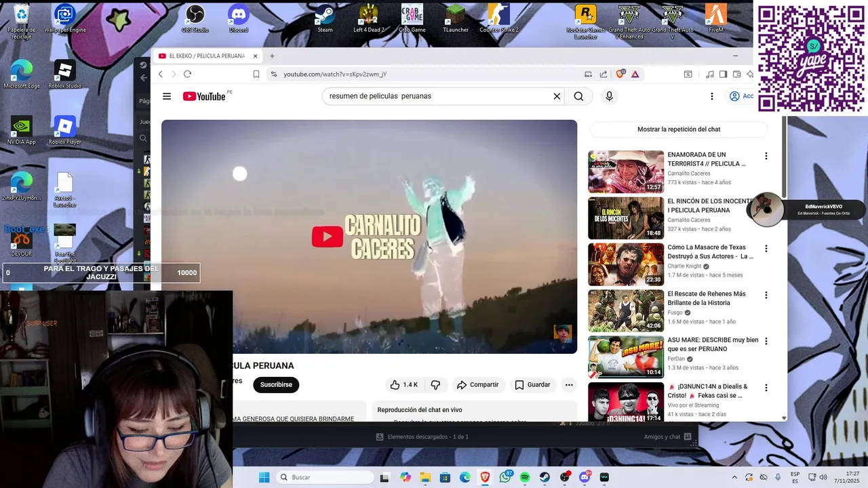Open the Masacre de Texas video thumbnail
The width and height of the screenshot is (868, 488).
tap(626, 264)
